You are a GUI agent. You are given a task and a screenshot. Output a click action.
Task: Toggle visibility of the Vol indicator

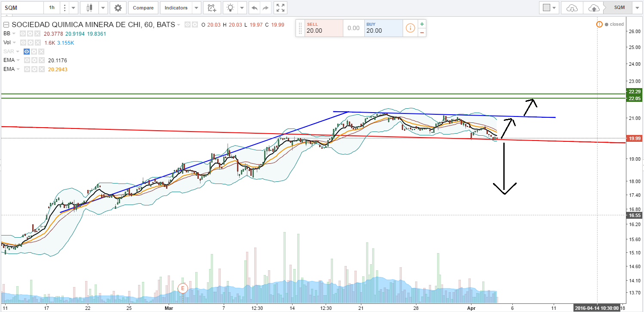click(23, 43)
